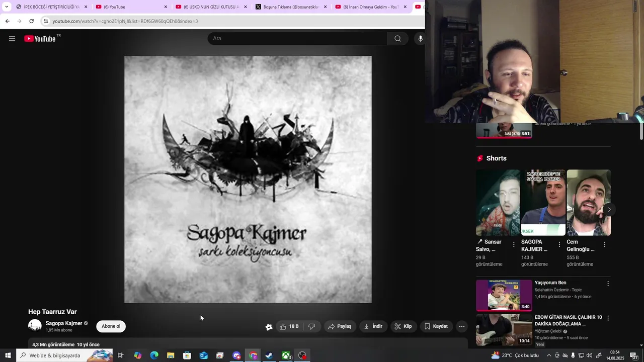This screenshot has width=644, height=362.
Task: Close the USKO'NUN GİZLİ KUTUSU tab
Action: click(x=246, y=7)
